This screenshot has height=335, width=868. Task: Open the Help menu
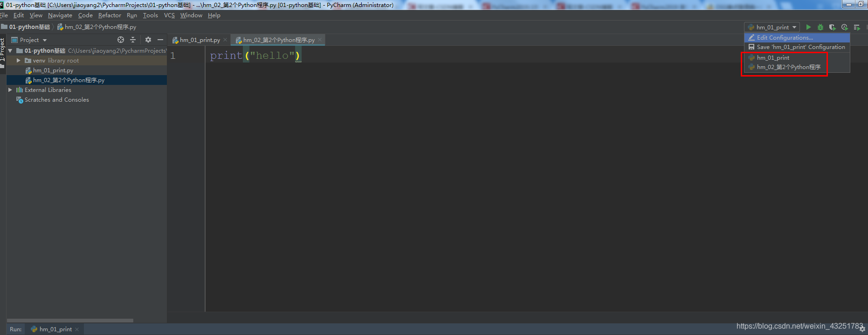tap(214, 15)
